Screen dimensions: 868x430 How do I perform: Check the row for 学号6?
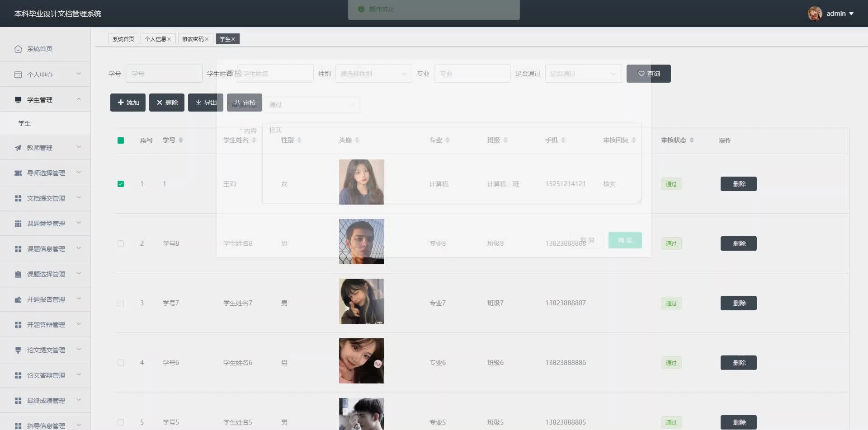pyautogui.click(x=121, y=363)
